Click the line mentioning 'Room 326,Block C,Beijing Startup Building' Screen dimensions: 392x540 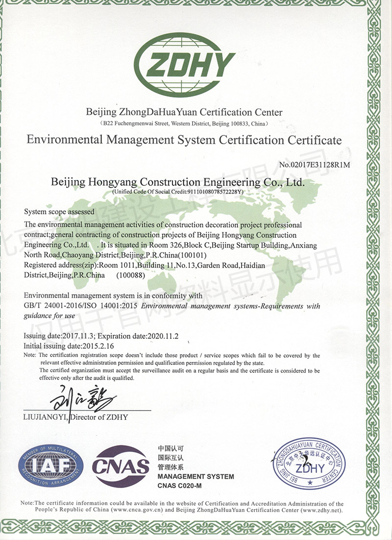pyautogui.click(x=171, y=245)
